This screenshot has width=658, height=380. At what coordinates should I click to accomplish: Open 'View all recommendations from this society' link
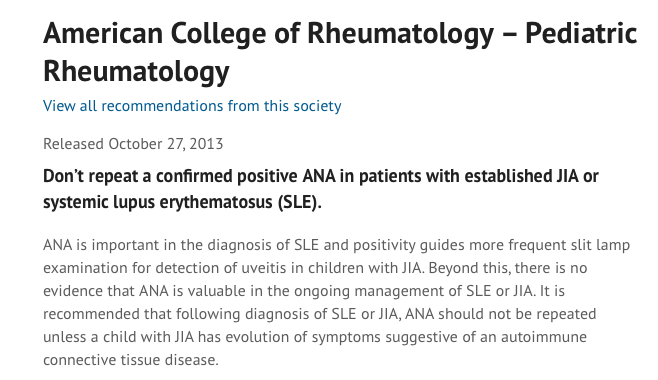[x=192, y=106]
